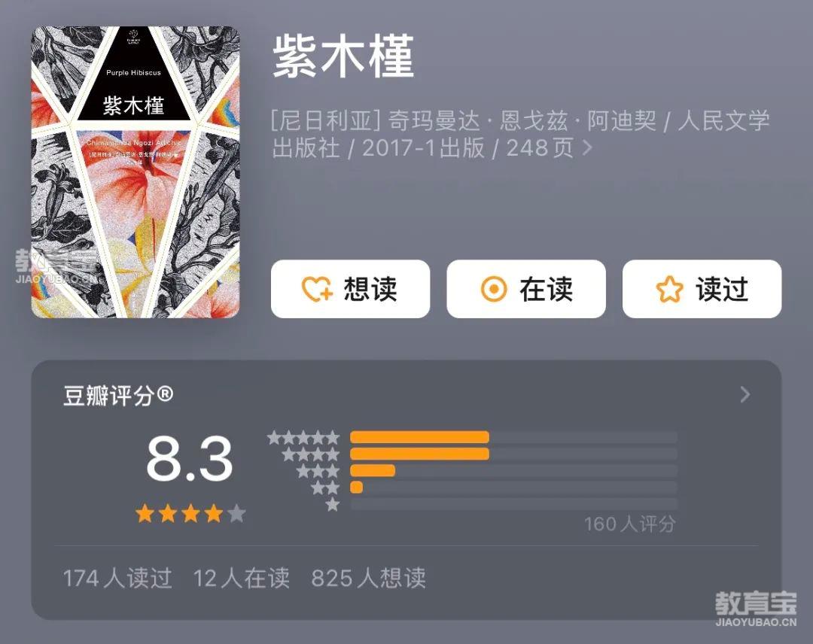Click the three-star rating row icon
Viewport: 813px width, 644px height.
[318, 471]
